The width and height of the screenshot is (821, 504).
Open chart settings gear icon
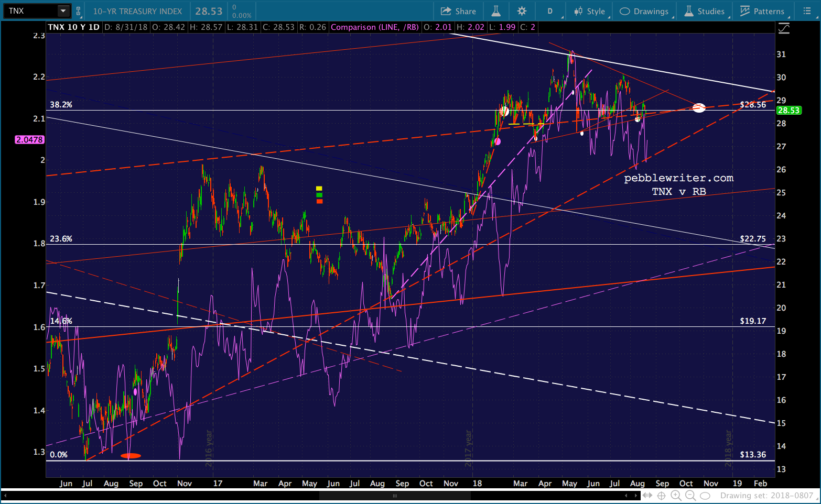click(522, 11)
